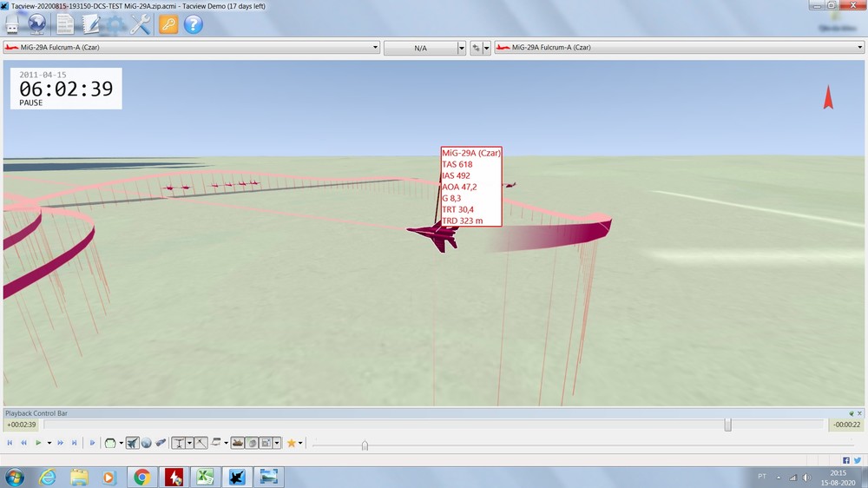Select the missile free-camera icon

pos(161,443)
